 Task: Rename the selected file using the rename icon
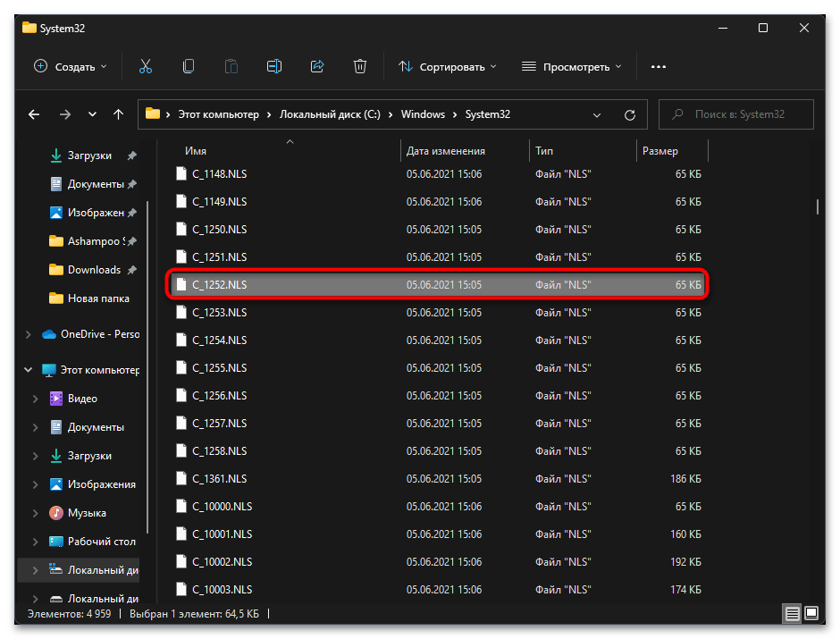coord(273,66)
